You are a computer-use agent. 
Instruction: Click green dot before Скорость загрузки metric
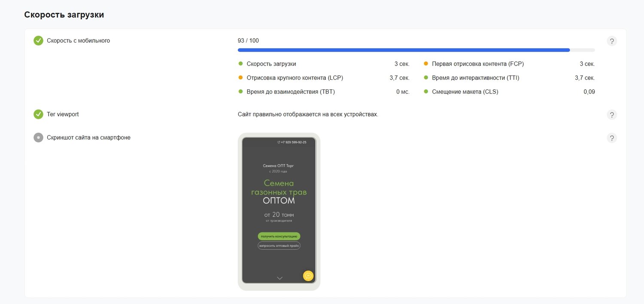[240, 64]
